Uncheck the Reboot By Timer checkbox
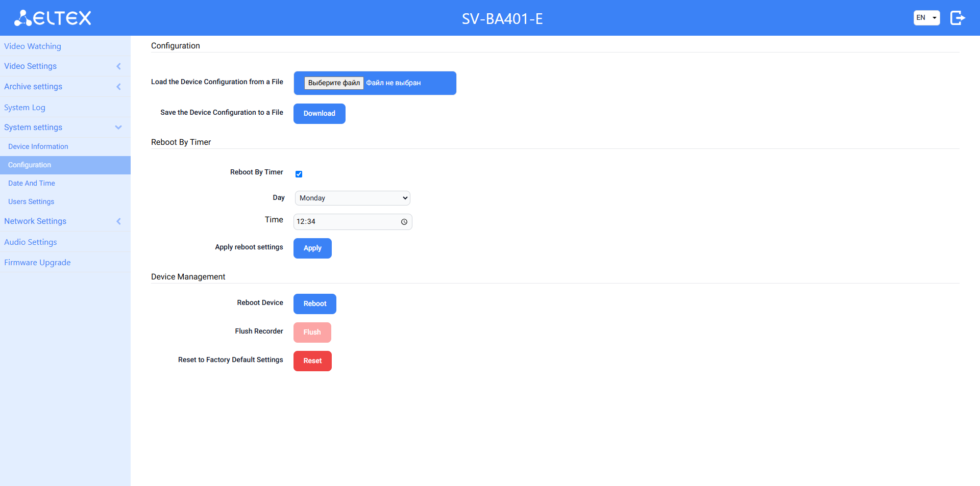Screen dimensions: 980x486 pyautogui.click(x=299, y=174)
